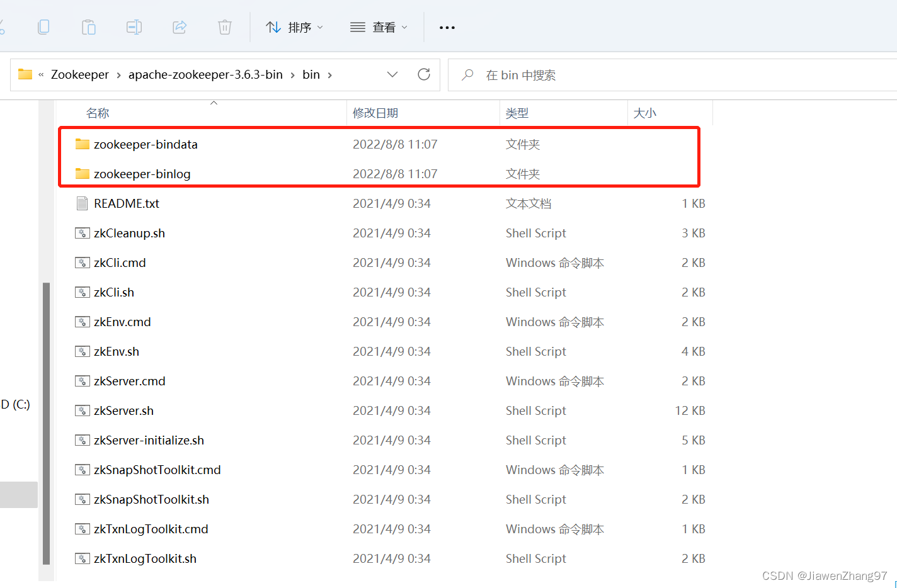Open the 排序 sort menu
The width and height of the screenshot is (897, 588).
[x=294, y=27]
